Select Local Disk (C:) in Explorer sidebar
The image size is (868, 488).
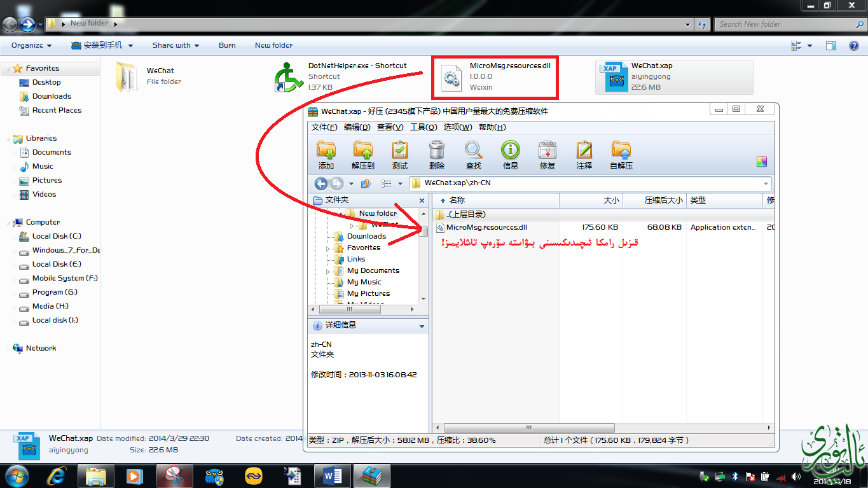(57, 236)
